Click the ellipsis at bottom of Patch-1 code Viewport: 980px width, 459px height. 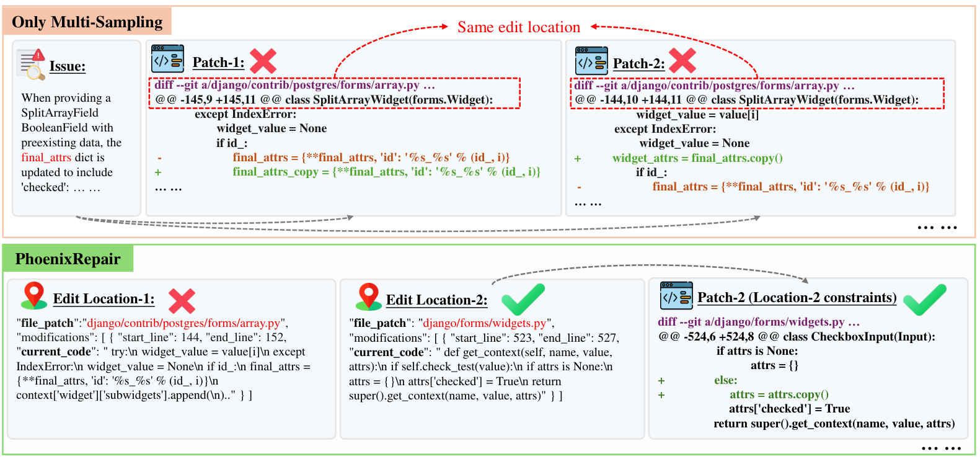[168, 189]
